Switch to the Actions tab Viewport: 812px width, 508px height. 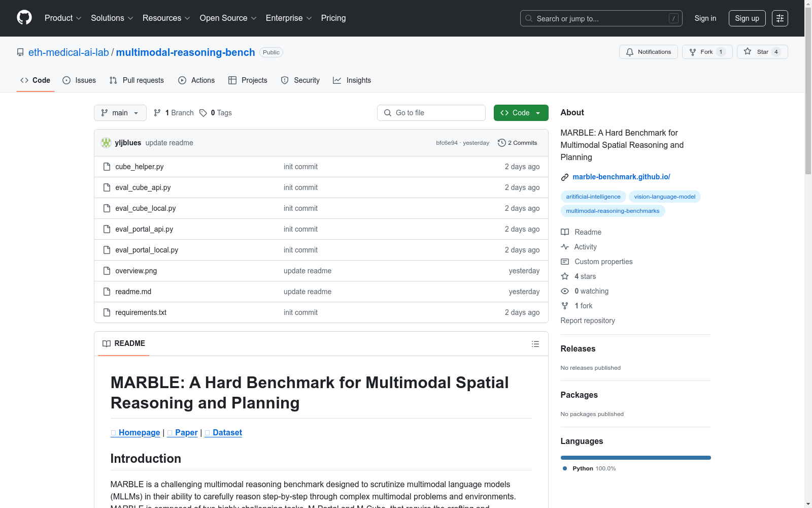tap(196, 80)
